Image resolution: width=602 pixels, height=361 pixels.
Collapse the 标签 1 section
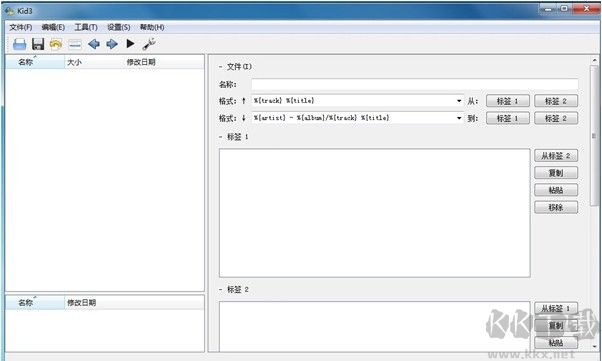tap(221, 137)
